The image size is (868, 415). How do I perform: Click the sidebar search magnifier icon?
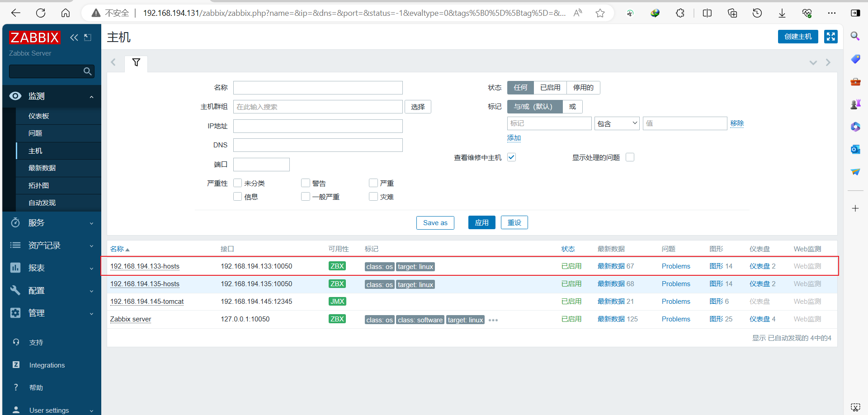[88, 71]
